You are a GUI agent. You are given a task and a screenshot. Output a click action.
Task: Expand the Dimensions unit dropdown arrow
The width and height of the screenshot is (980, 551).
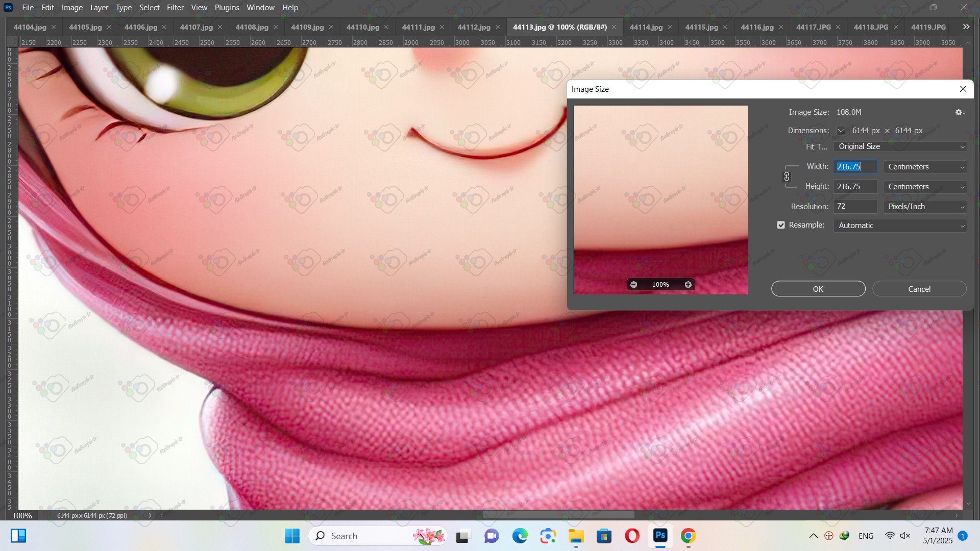[841, 131]
